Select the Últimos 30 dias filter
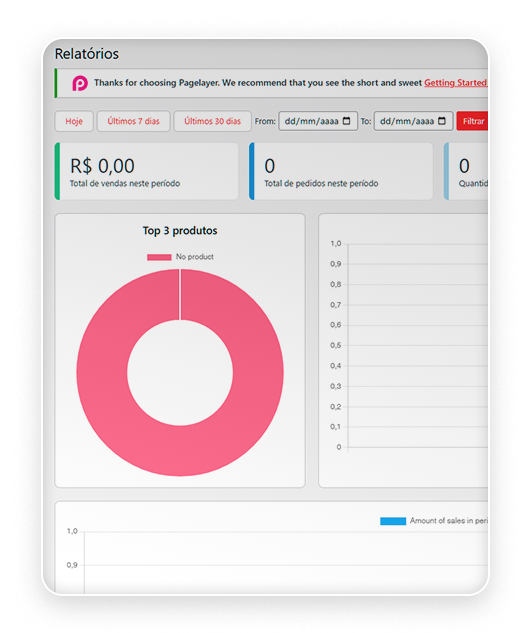This screenshot has width=530, height=633. [x=212, y=121]
